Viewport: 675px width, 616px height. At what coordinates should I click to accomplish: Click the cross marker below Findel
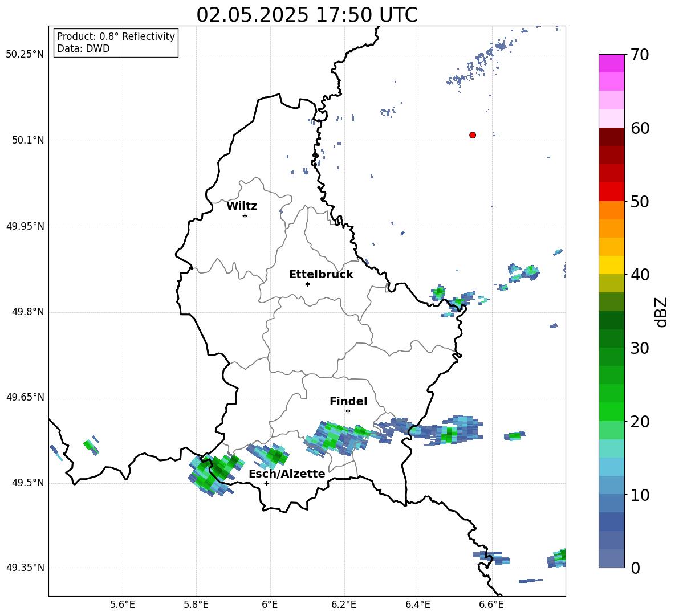[x=348, y=411]
